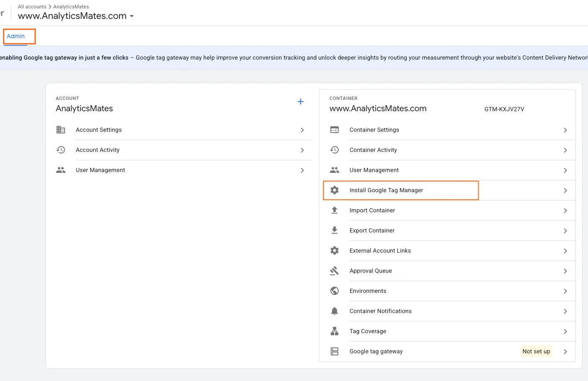This screenshot has width=588, height=381.
Task: Click the plus icon to create account
Action: (x=300, y=102)
